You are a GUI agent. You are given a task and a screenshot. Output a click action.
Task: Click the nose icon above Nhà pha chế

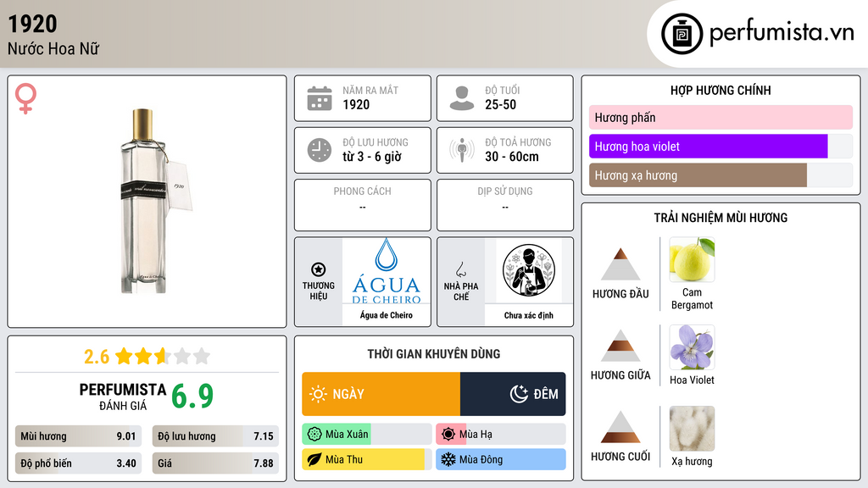click(460, 269)
